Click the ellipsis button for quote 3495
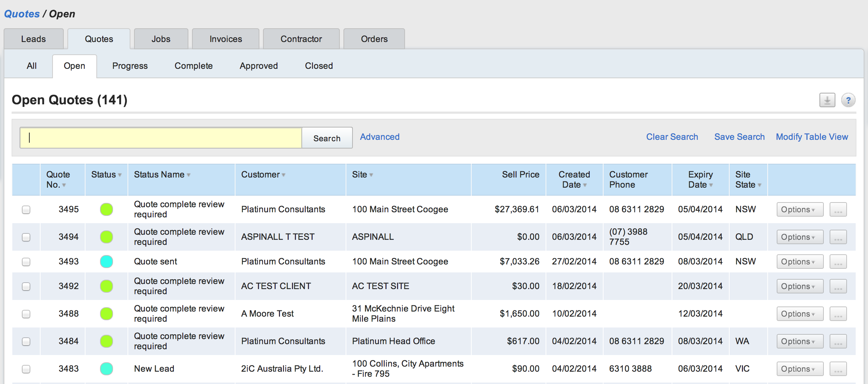Image resolution: width=868 pixels, height=384 pixels. pos(838,210)
